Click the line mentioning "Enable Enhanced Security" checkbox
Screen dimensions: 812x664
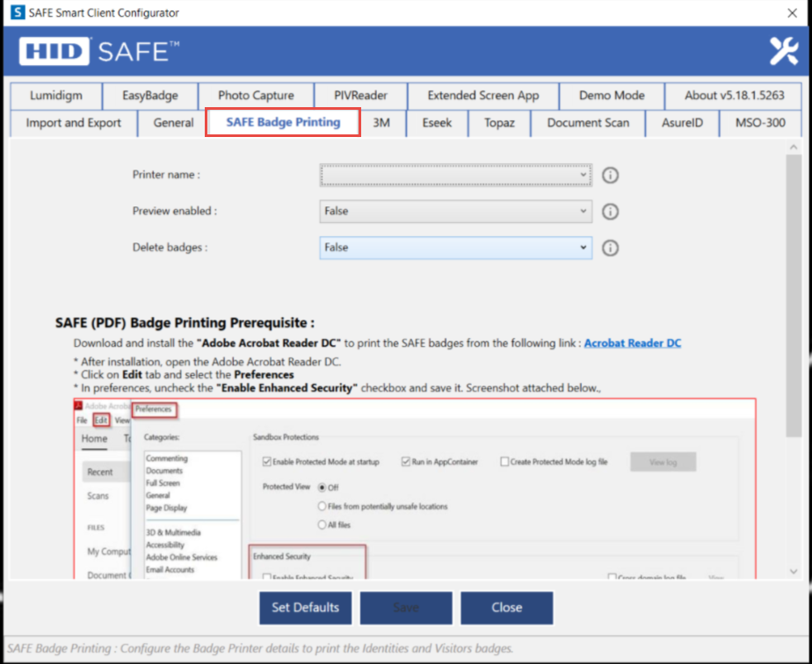pyautogui.click(x=337, y=388)
